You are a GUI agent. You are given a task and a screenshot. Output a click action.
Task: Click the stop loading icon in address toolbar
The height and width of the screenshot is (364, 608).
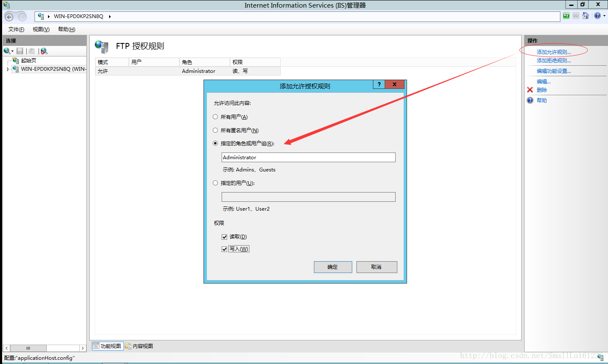coord(576,16)
